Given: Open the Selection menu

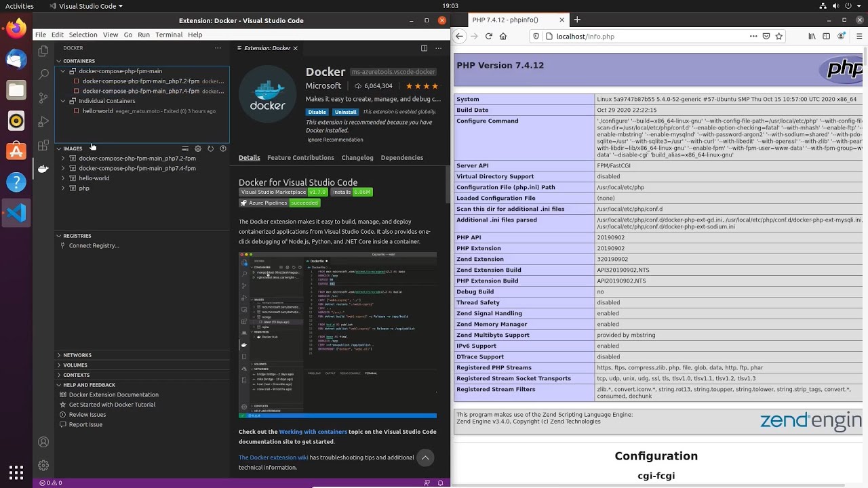Looking at the screenshot, I should tap(83, 35).
